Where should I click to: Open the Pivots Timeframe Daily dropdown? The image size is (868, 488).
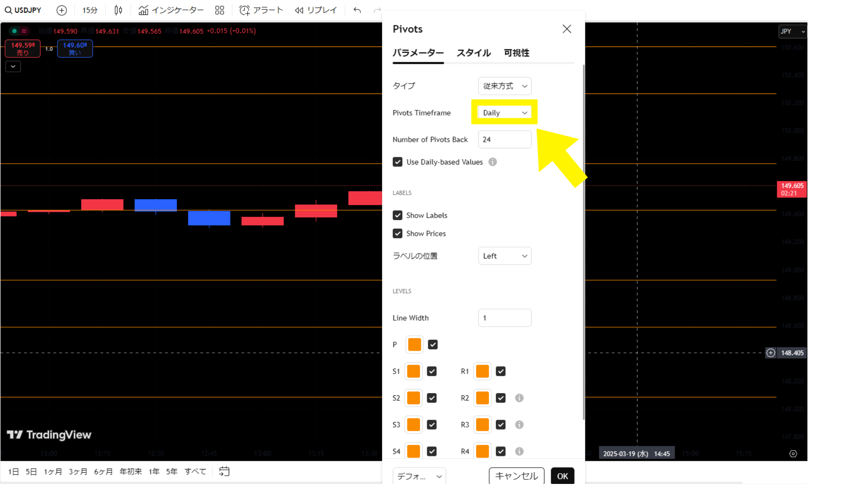pos(505,113)
